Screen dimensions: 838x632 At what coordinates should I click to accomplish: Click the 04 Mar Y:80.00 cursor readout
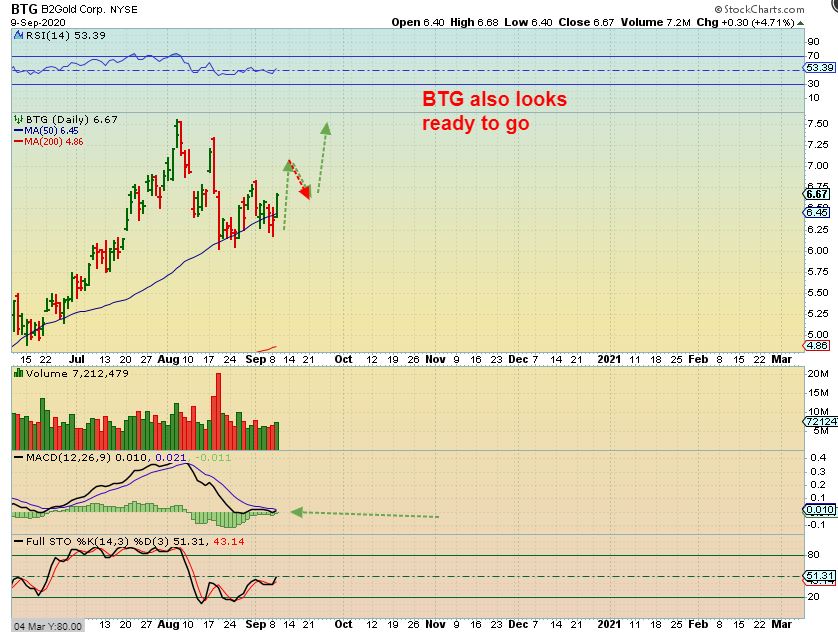tap(48, 626)
